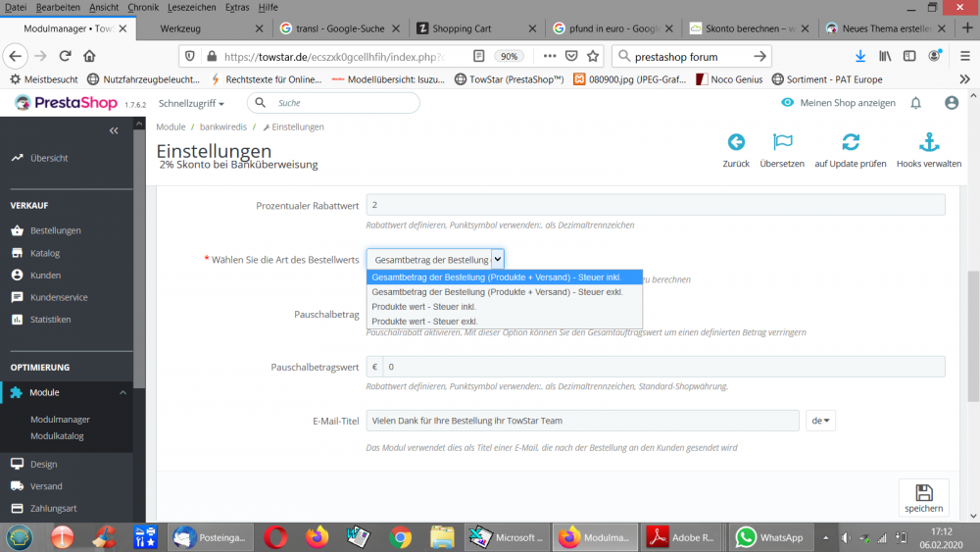Open Google Chrome from the taskbar
Image resolution: width=980 pixels, height=552 pixels.
point(400,537)
